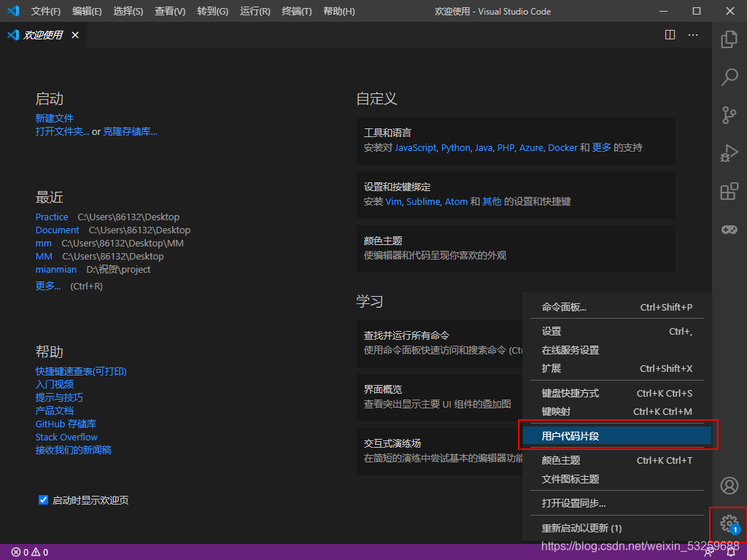Click the Manage gear icon
This screenshot has width=747, height=560.
[x=729, y=524]
